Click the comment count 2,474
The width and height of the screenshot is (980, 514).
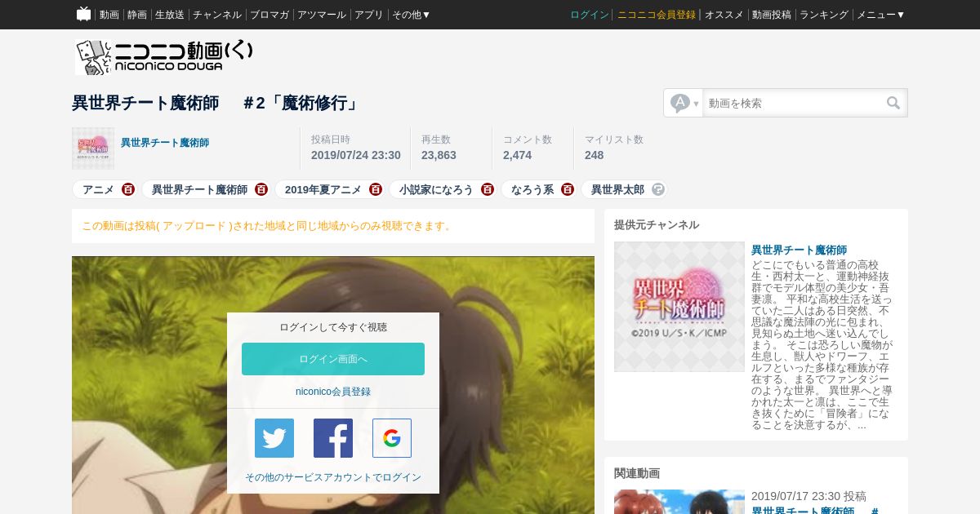517,155
